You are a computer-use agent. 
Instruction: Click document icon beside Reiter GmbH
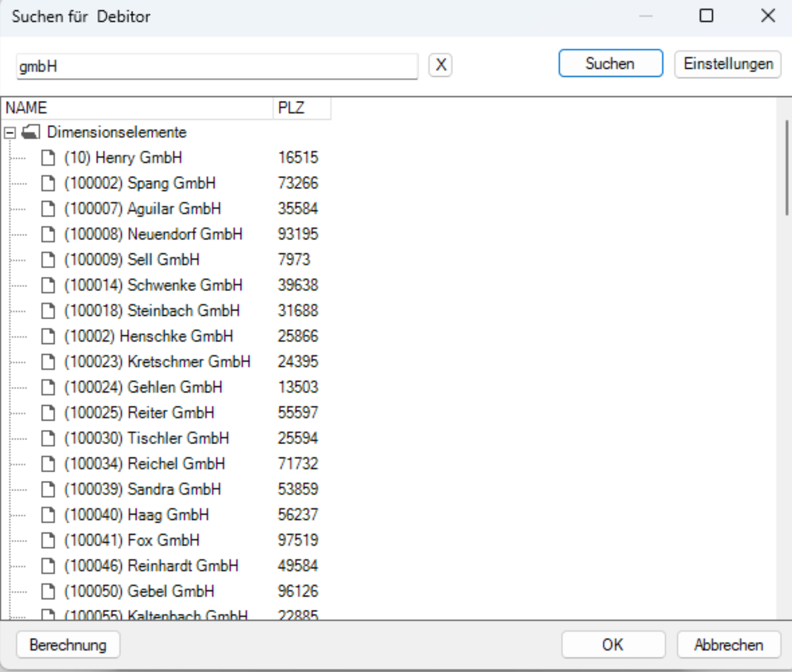[x=48, y=413]
